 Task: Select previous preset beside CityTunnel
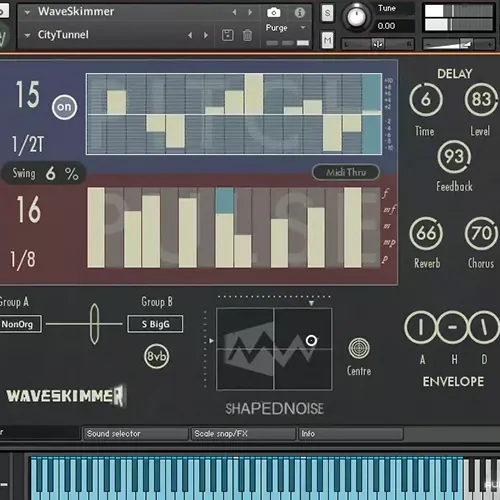point(190,35)
